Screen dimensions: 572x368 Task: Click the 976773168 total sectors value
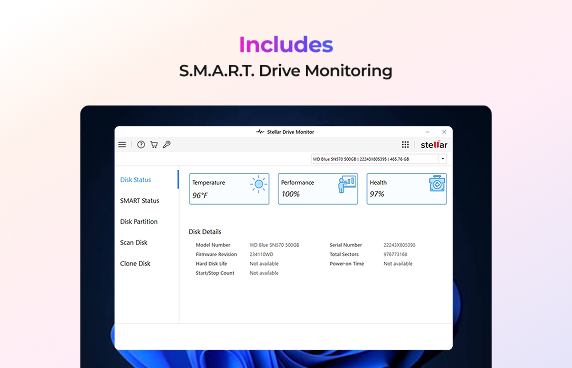click(395, 254)
